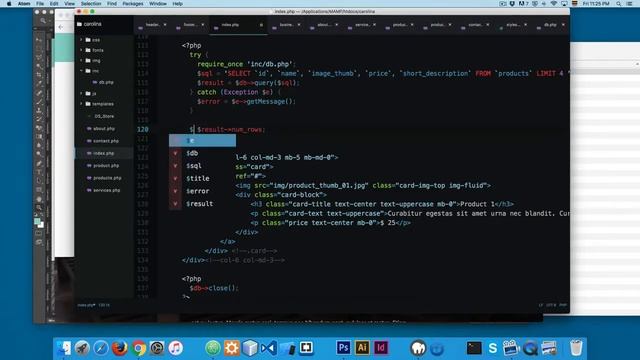Open the Selection menu
Image resolution: width=640 pixels, height=360 pixels.
[91, 4]
